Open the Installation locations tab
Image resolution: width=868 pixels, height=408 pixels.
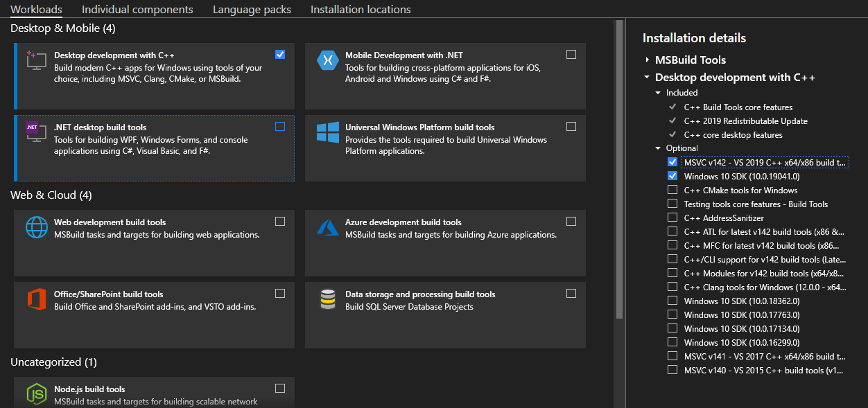coord(361,10)
